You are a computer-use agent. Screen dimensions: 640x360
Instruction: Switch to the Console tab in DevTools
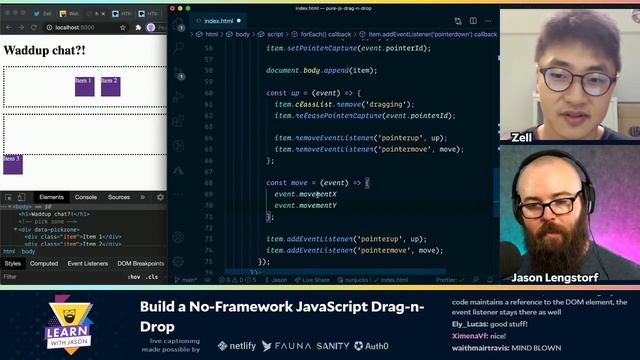tap(86, 198)
